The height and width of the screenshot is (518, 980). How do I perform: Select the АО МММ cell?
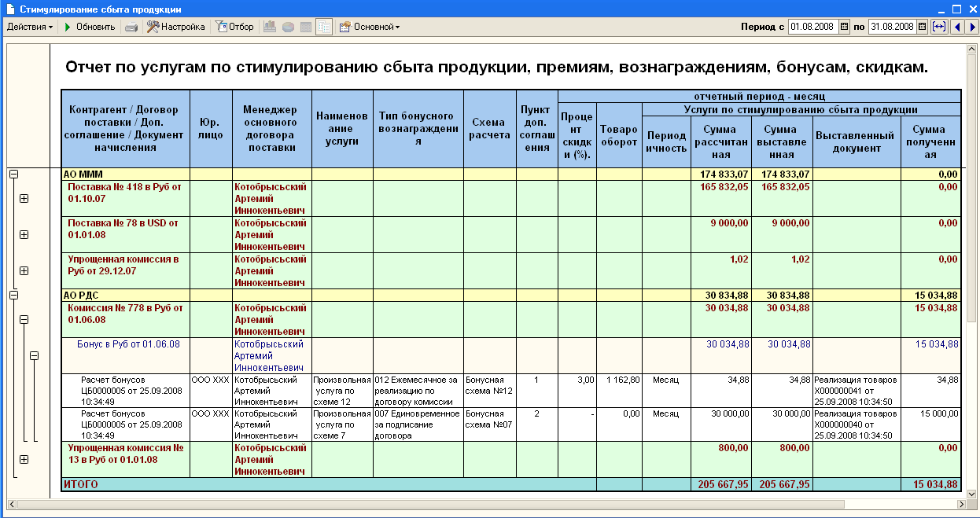pyautogui.click(x=125, y=175)
